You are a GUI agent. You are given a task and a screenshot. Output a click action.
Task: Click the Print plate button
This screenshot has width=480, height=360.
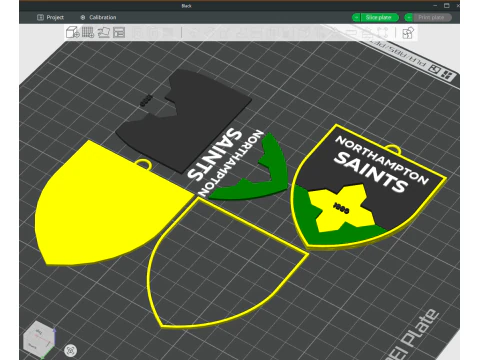click(432, 17)
